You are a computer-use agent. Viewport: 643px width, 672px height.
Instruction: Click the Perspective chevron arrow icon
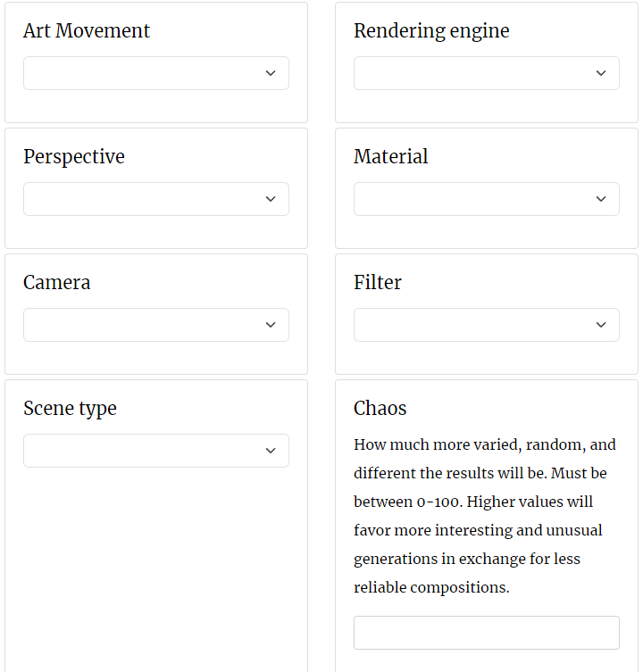point(271,199)
